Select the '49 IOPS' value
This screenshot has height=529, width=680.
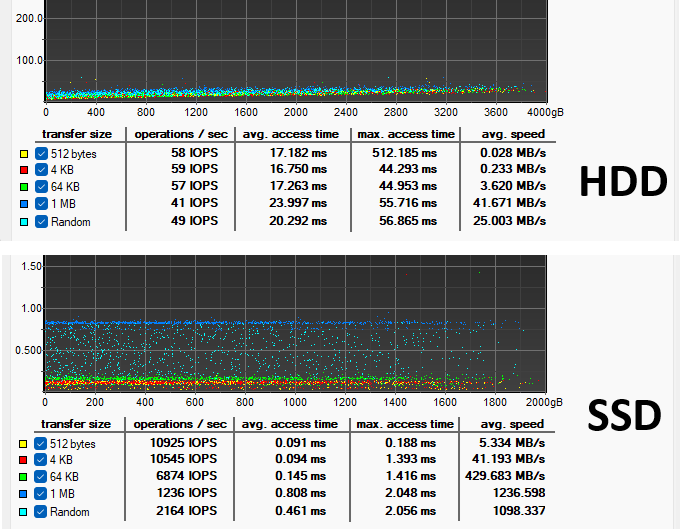point(194,221)
